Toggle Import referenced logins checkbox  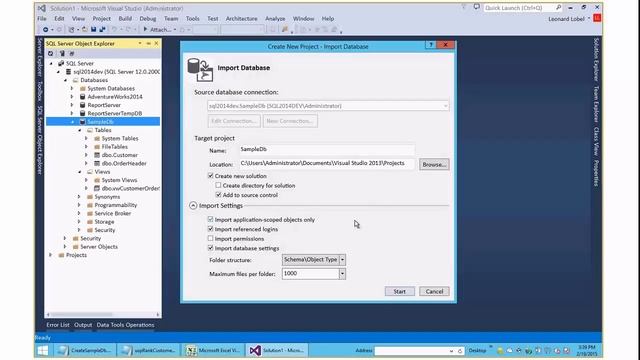coord(211,229)
